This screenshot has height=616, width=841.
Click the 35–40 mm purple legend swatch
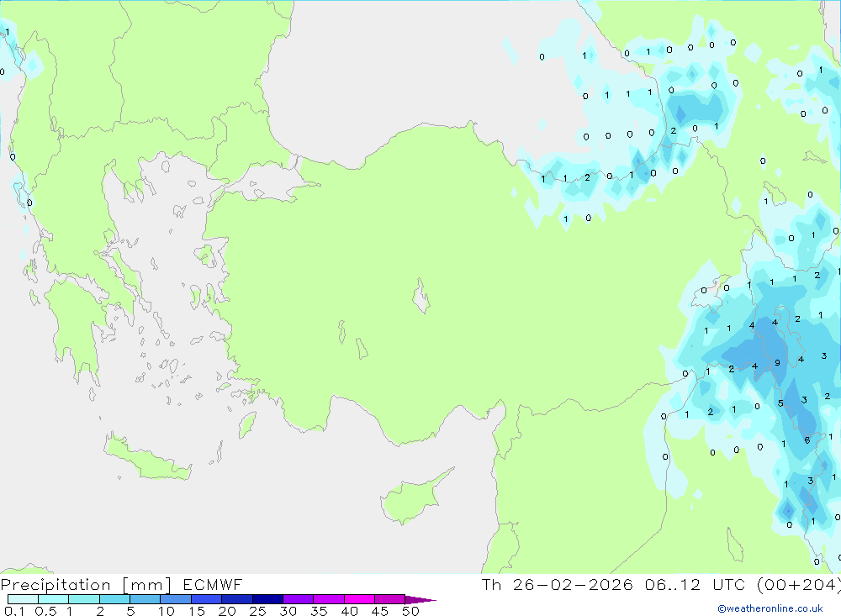[329, 599]
